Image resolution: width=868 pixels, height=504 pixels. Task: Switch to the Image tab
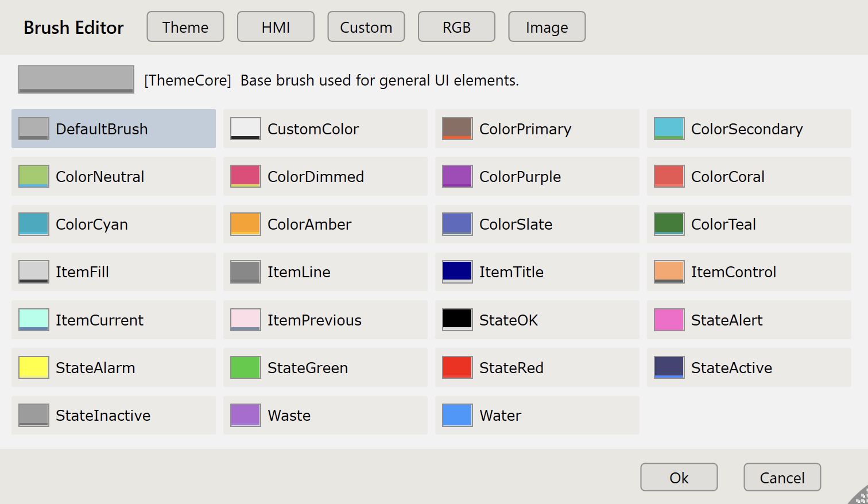(547, 27)
